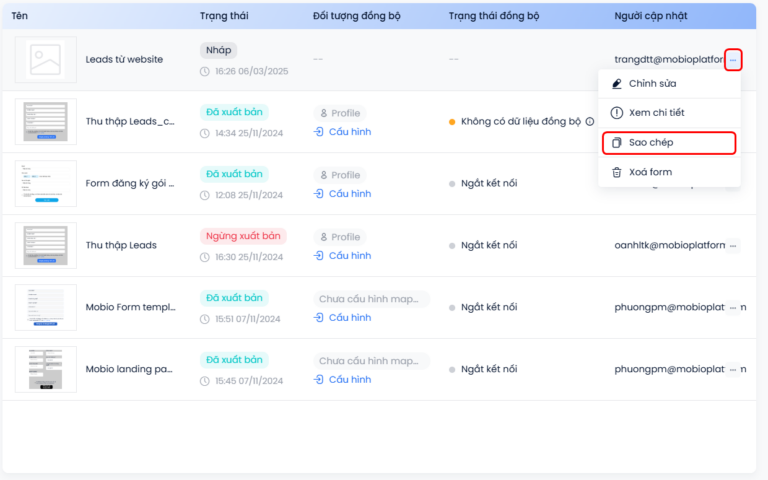Open more options for oanhltk's Thu thập Leads row

(x=733, y=245)
